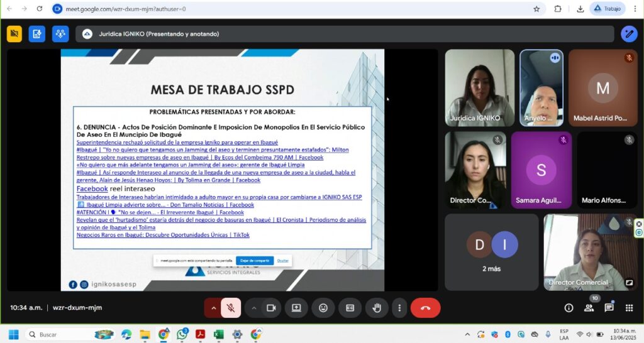
Task: Show the participants people panel
Action: click(589, 308)
